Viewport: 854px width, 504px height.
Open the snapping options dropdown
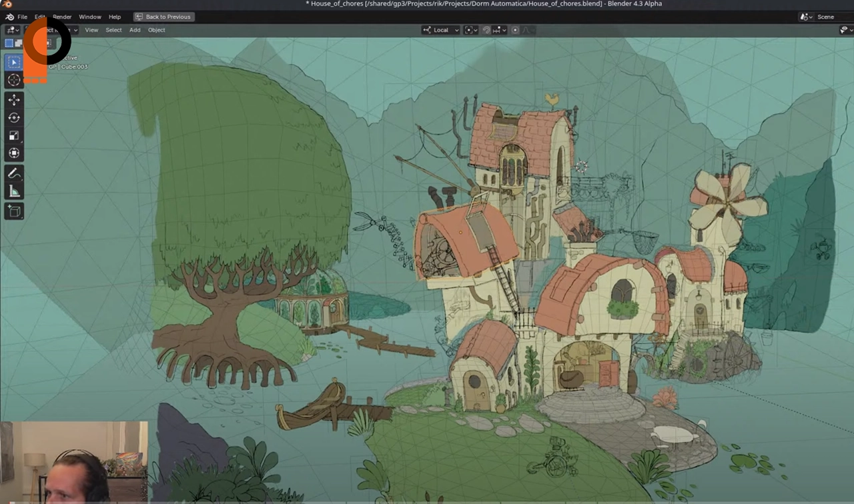500,30
